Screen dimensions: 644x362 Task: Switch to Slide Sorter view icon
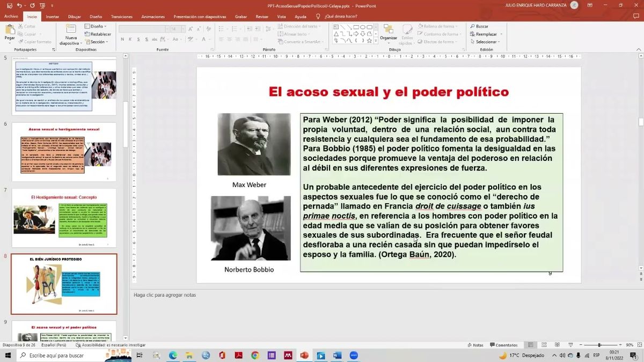click(543, 345)
